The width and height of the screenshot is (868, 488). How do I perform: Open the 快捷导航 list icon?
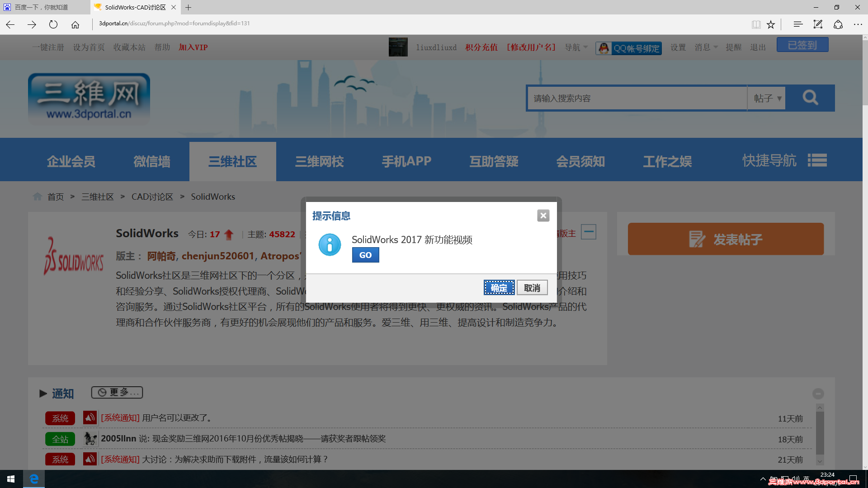coord(817,160)
